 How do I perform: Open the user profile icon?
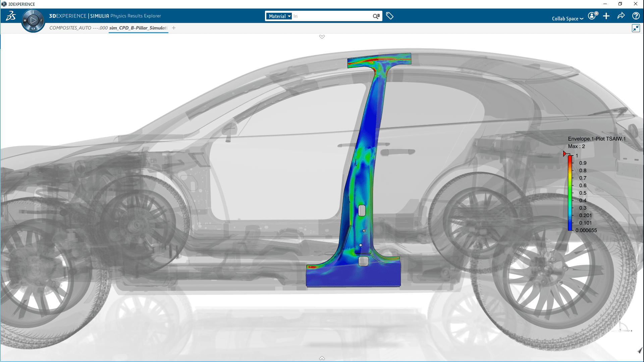click(x=592, y=16)
